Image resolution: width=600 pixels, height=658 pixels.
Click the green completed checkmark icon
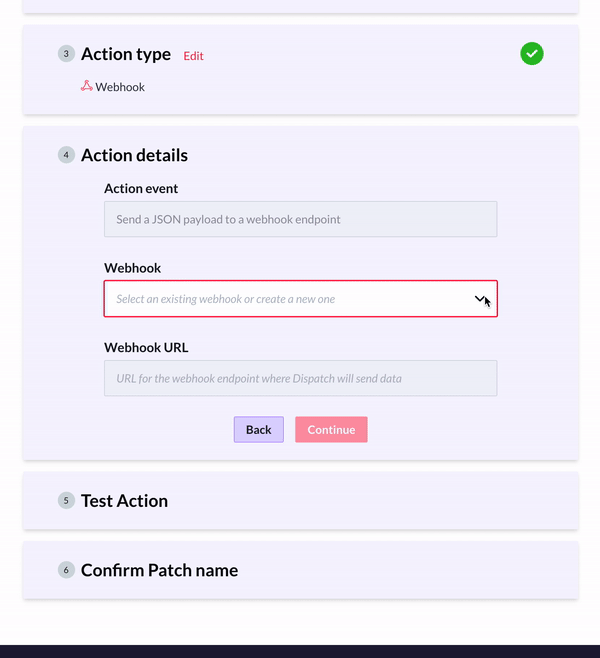point(532,54)
